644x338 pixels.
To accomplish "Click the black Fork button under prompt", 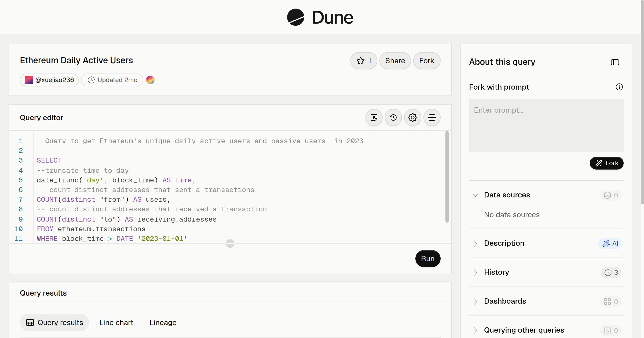I will [x=606, y=163].
